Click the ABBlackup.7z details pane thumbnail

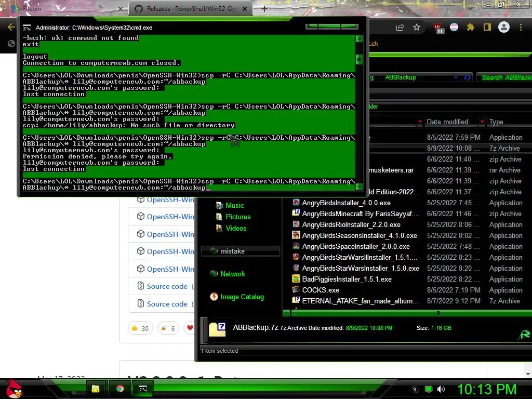click(x=218, y=329)
